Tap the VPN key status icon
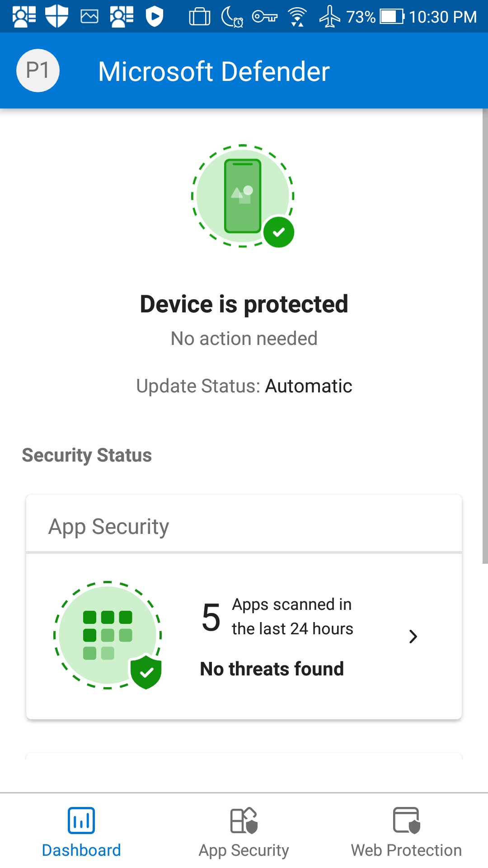The image size is (488, 868). (x=265, y=17)
